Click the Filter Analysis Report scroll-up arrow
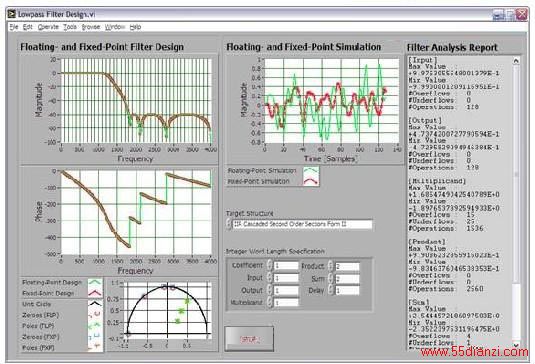 [516, 61]
